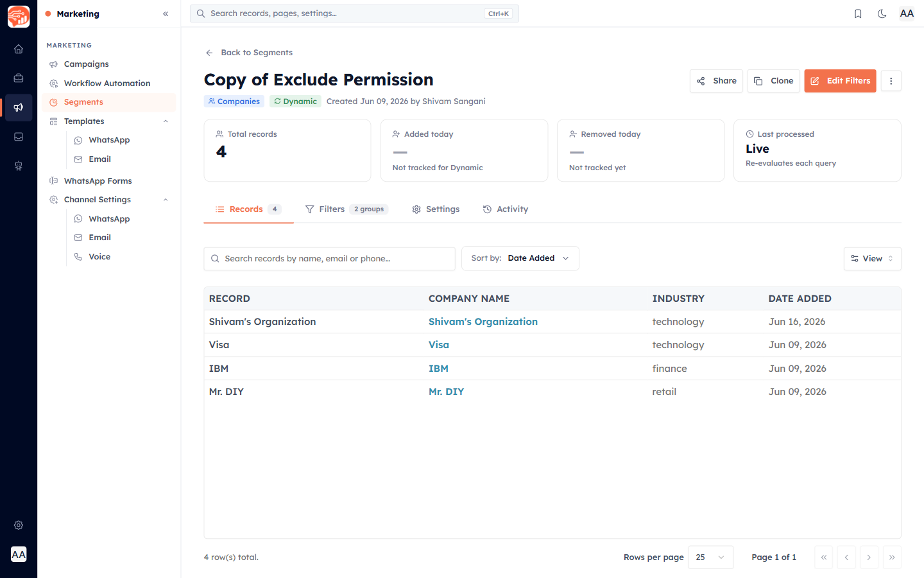Collapse the Templates section
This screenshot has width=924, height=578.
pyautogui.click(x=166, y=121)
